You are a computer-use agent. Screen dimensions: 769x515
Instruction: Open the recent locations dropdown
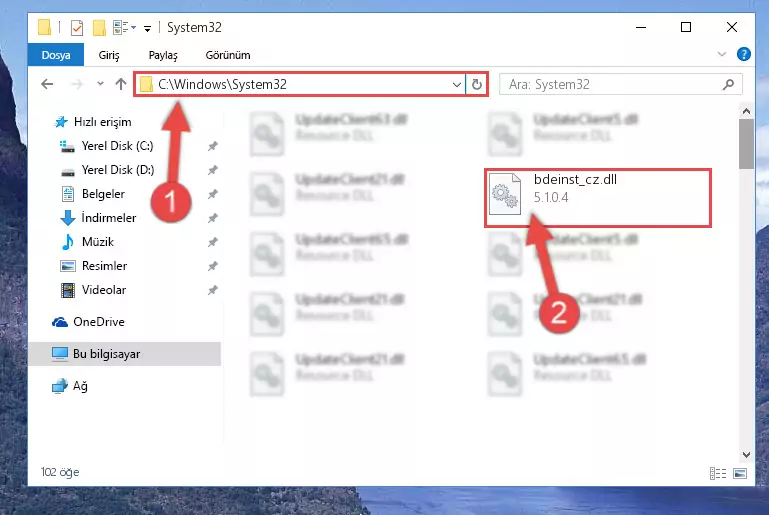click(x=100, y=84)
